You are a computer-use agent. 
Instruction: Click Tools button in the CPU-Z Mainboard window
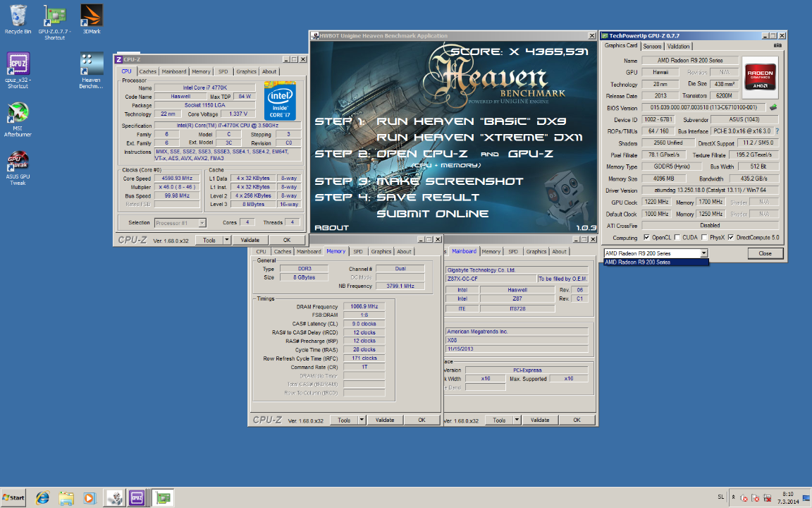tap(499, 421)
